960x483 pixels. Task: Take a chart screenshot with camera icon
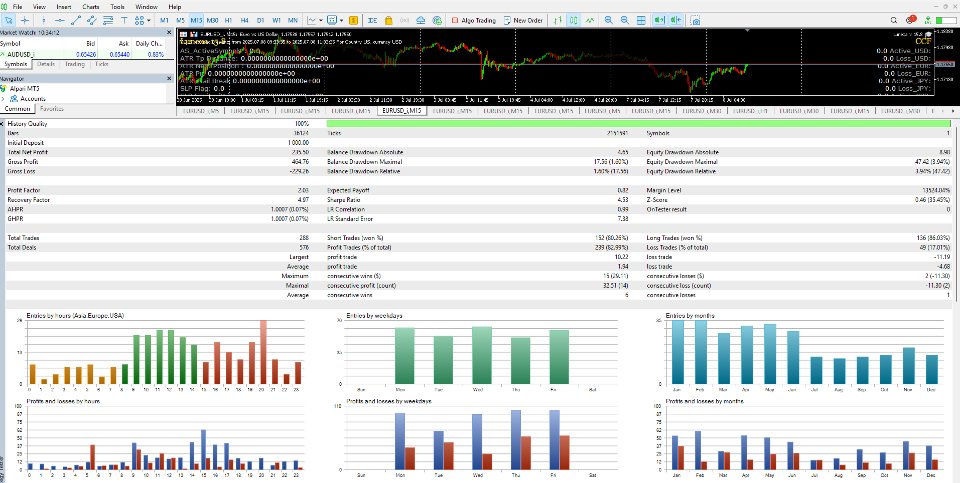tap(695, 20)
